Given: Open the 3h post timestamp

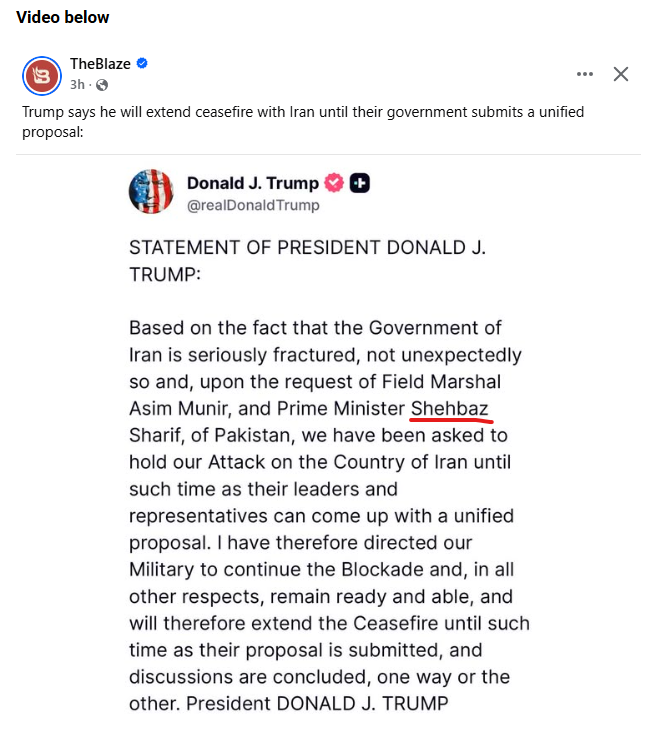Looking at the screenshot, I should (77, 85).
